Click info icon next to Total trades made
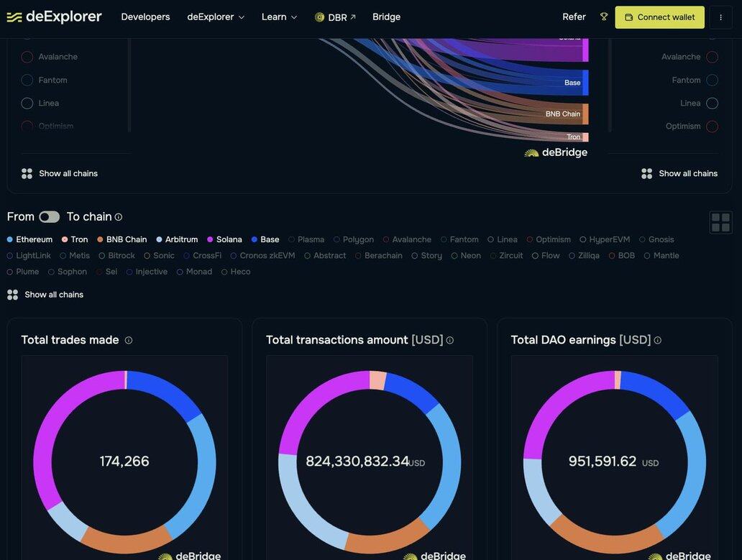This screenshot has height=560, width=742. point(129,341)
